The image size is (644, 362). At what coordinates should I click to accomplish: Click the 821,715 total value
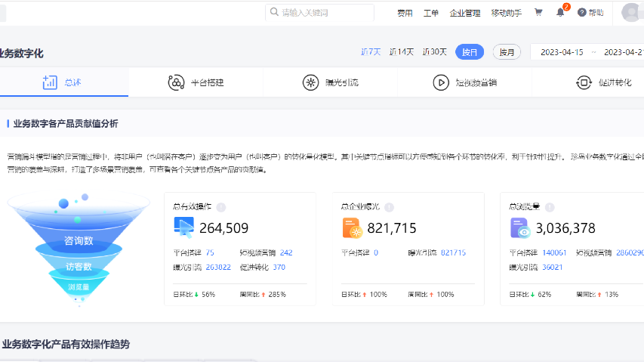click(392, 228)
